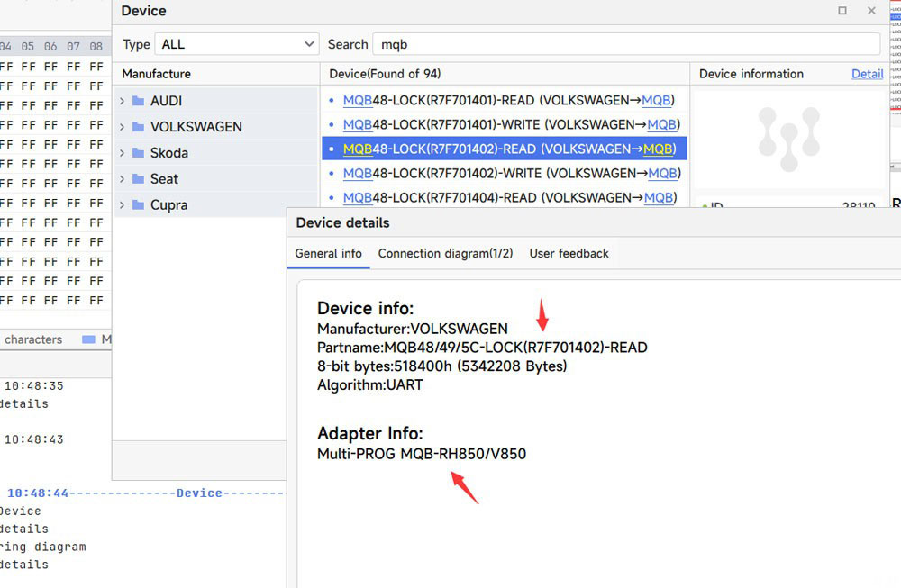Click the Seat folder icon
This screenshot has width=901, height=588.
(138, 179)
